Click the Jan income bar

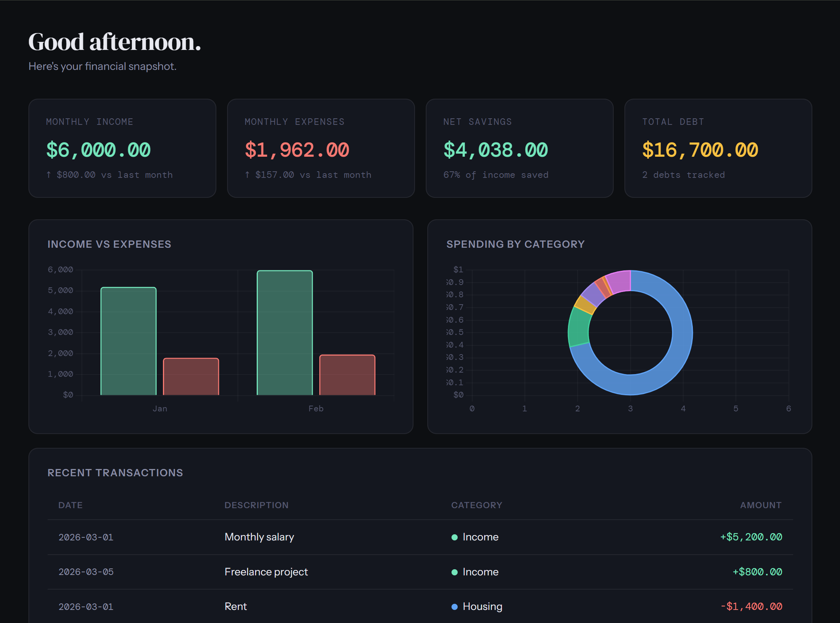[x=128, y=342]
